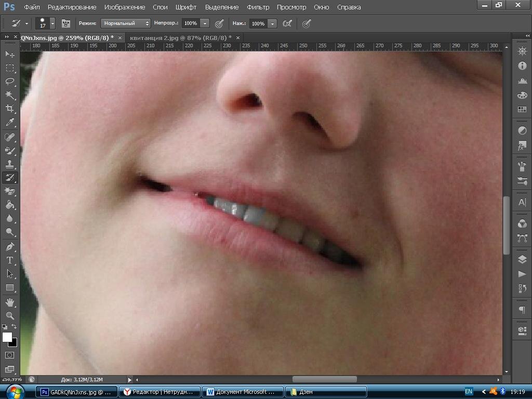Click the flow 100% value field
The height and width of the screenshot is (399, 532).
pyautogui.click(x=259, y=23)
